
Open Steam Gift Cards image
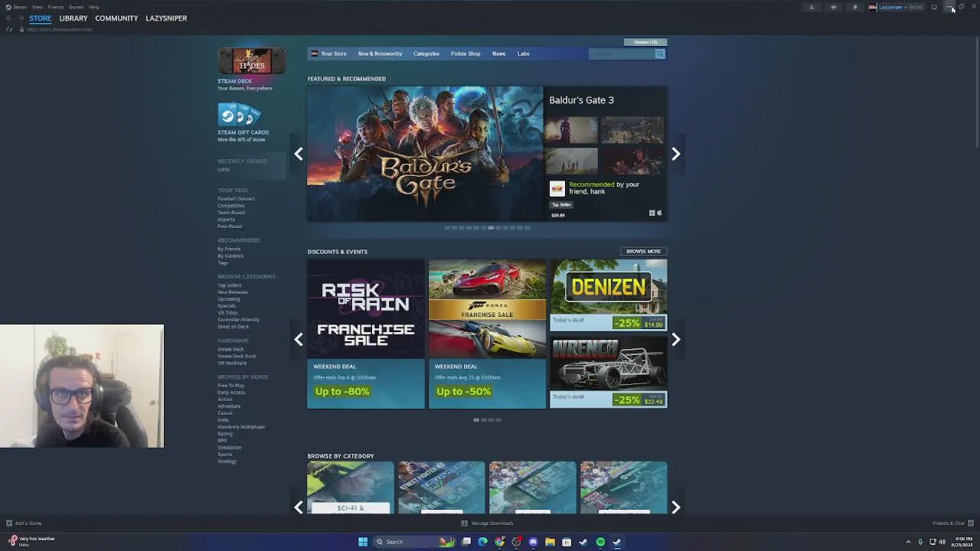pos(240,114)
